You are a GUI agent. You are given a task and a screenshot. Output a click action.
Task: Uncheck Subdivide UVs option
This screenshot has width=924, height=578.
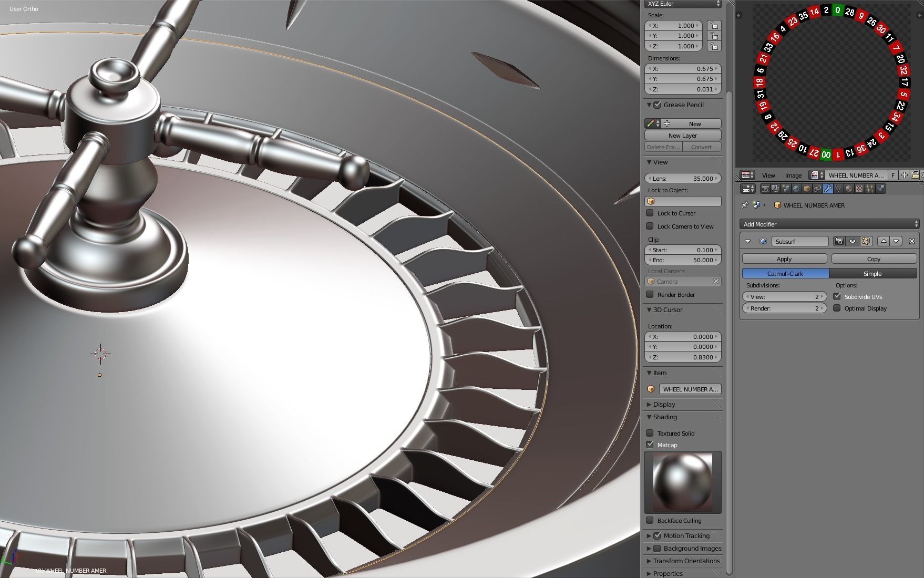coord(837,296)
